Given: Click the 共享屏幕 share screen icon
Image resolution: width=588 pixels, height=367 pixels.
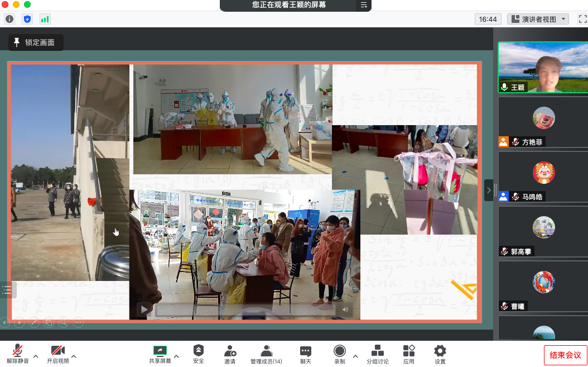Looking at the screenshot, I should tap(160, 351).
